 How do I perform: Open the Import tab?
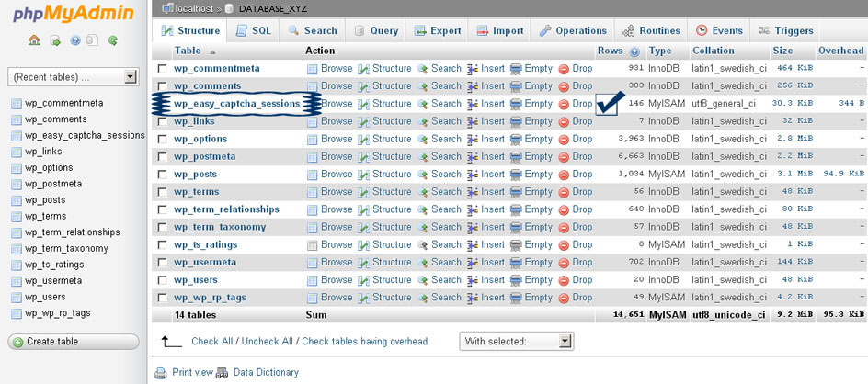[500, 30]
